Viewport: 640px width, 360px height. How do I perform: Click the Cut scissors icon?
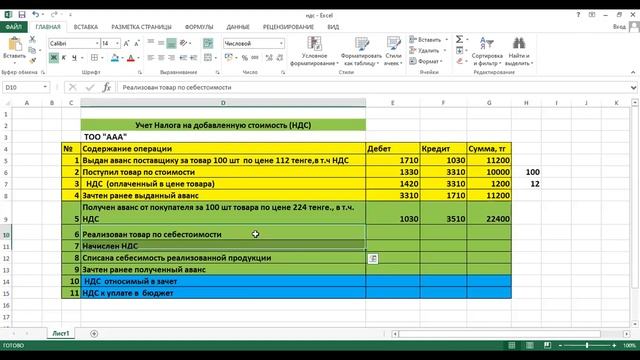pos(32,40)
